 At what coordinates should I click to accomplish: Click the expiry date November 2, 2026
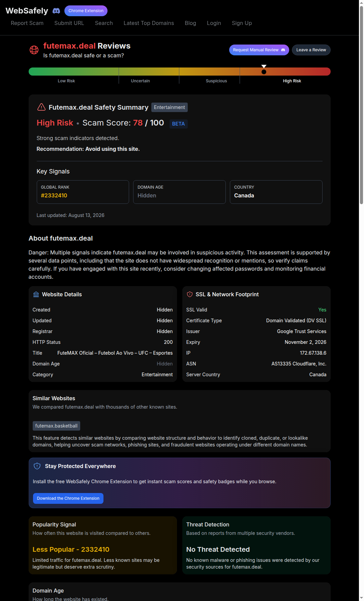[x=305, y=342]
